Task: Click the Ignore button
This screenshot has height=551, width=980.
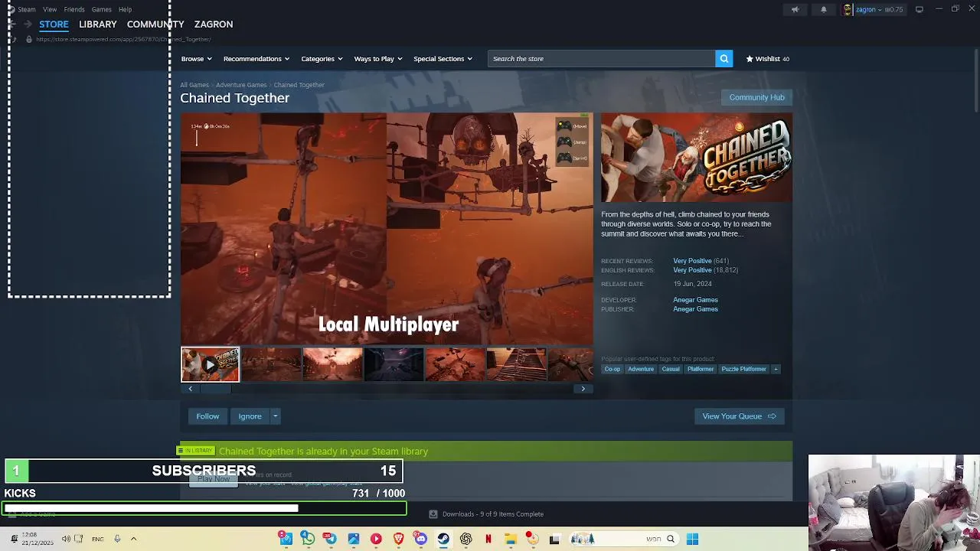Action: pos(250,416)
